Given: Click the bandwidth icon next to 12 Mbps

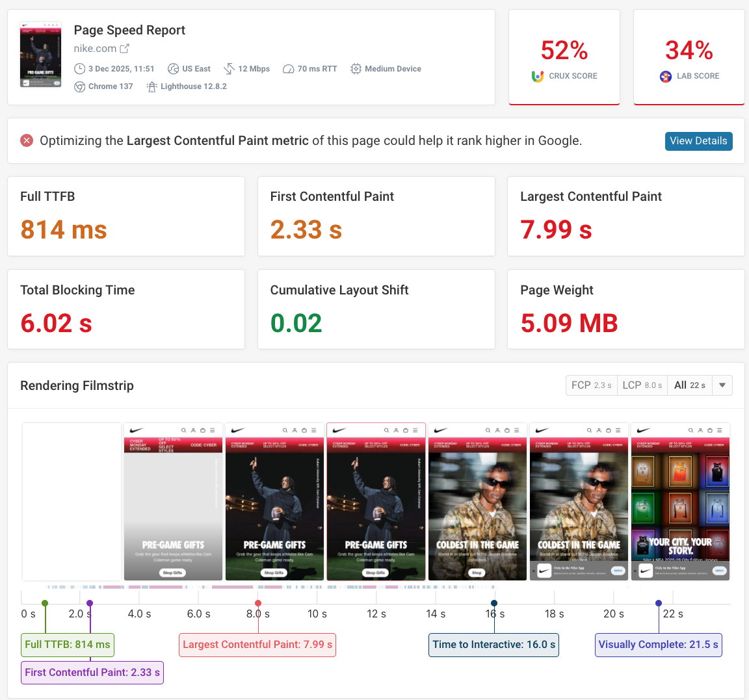Looking at the screenshot, I should point(229,68).
